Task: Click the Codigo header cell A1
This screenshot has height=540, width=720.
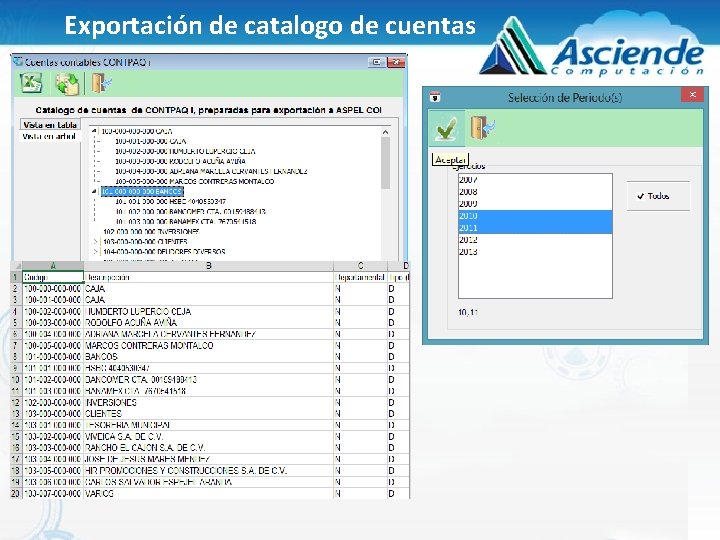Action: click(53, 277)
